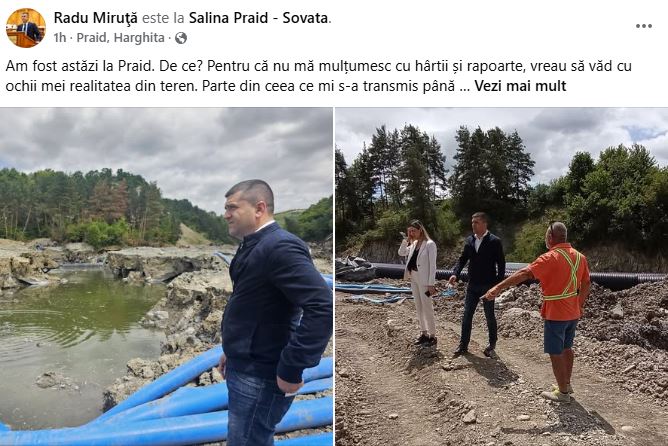Viewport: 668px width, 446px height.
Task: Open the three-dot post options menu
Action: click(x=643, y=26)
